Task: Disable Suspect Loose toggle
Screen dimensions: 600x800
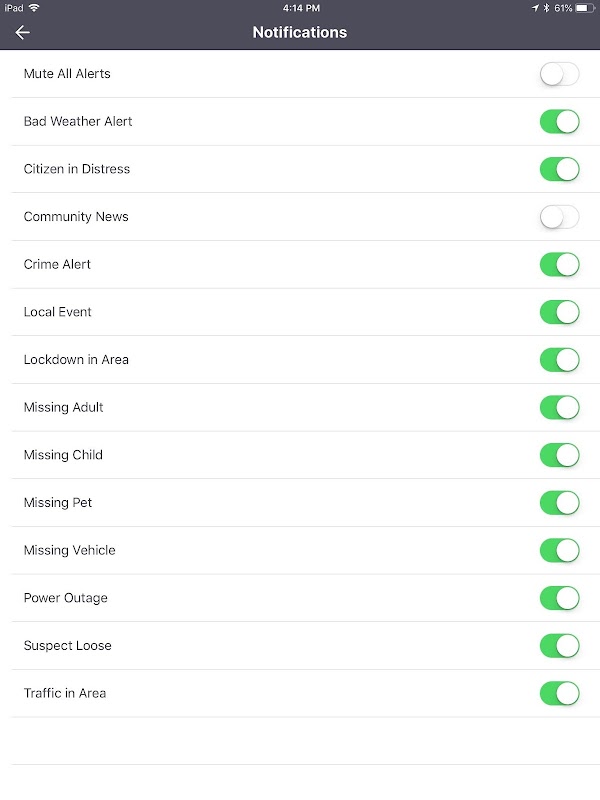Action: [559, 645]
